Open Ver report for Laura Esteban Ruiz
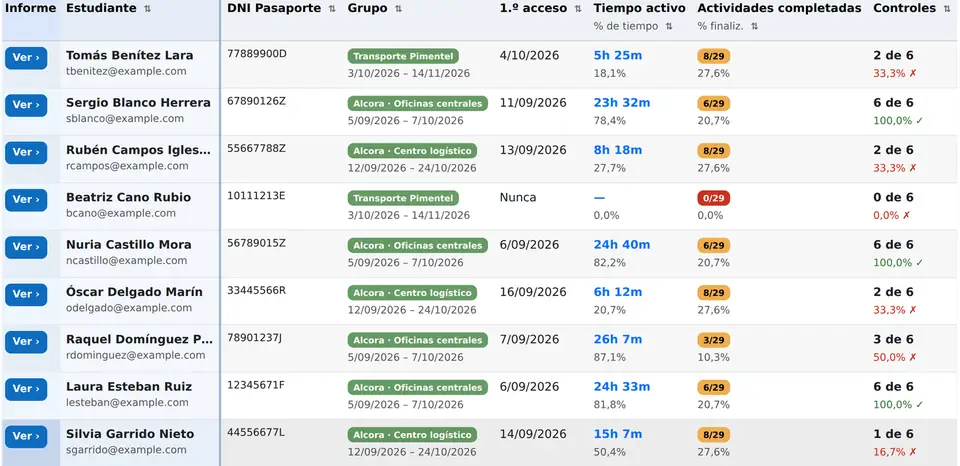The height and width of the screenshot is (466, 960). pyautogui.click(x=26, y=389)
